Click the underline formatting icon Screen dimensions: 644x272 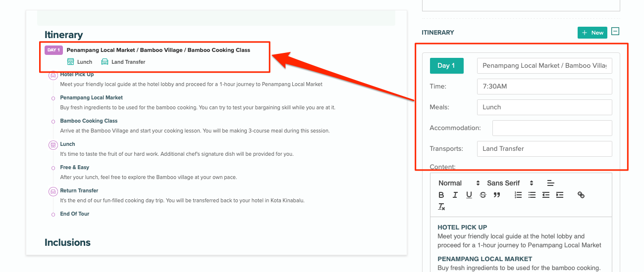pos(469,195)
